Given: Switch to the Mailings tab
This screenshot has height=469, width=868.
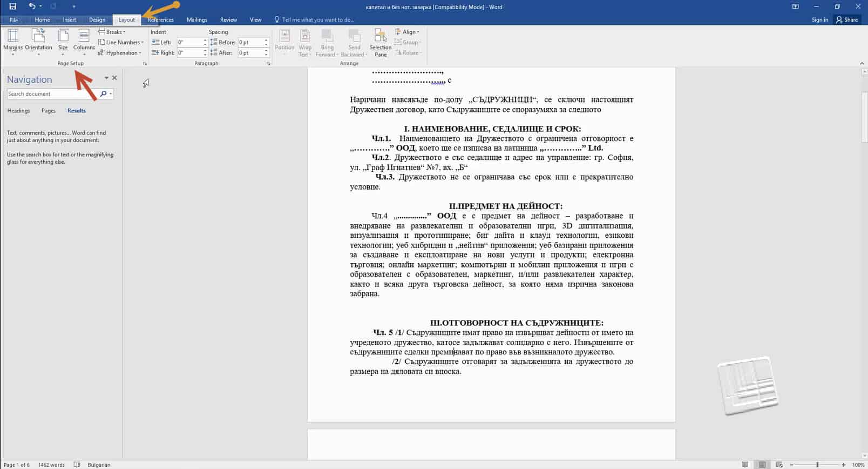Looking at the screenshot, I should (x=197, y=20).
